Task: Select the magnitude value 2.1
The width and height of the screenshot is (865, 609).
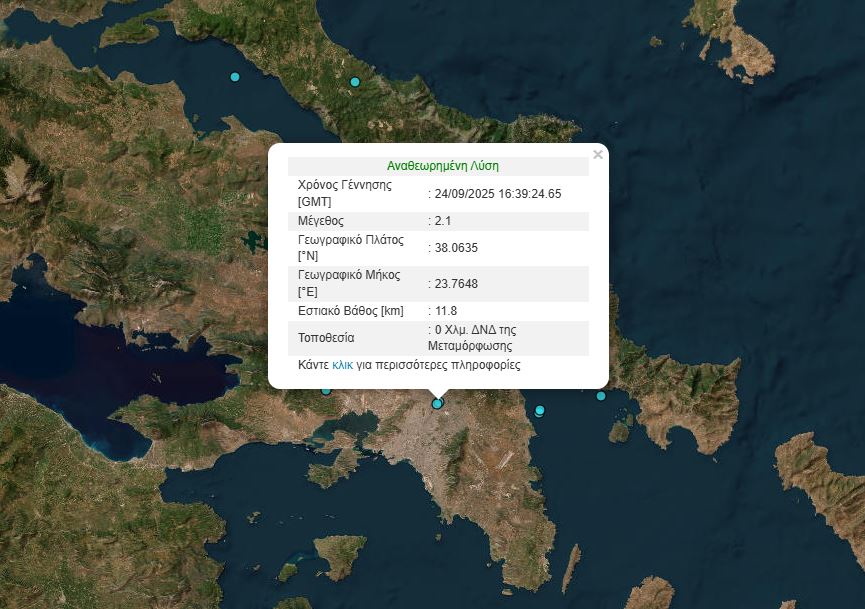Action: coord(443,221)
